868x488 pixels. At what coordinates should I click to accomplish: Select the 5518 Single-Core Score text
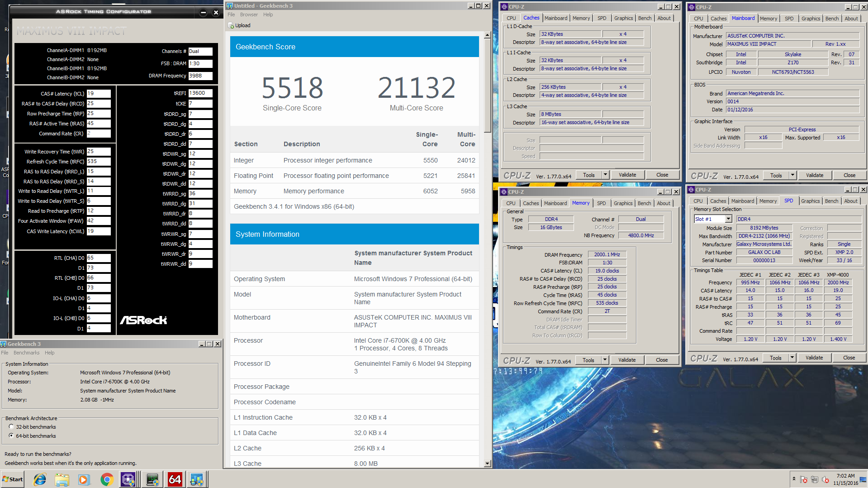click(292, 88)
